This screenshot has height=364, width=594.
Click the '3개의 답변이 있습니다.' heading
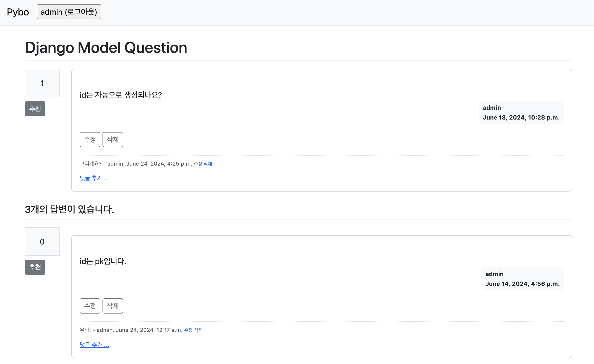69,209
